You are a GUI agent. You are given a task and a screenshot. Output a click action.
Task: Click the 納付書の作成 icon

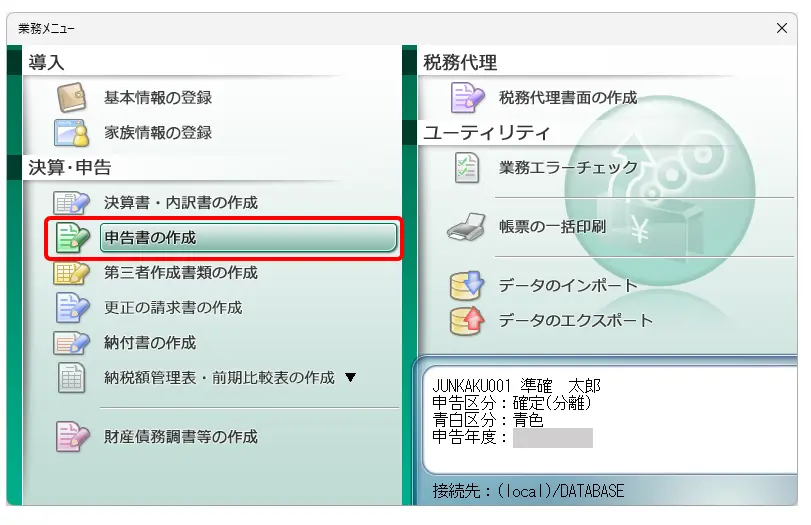coord(72,343)
